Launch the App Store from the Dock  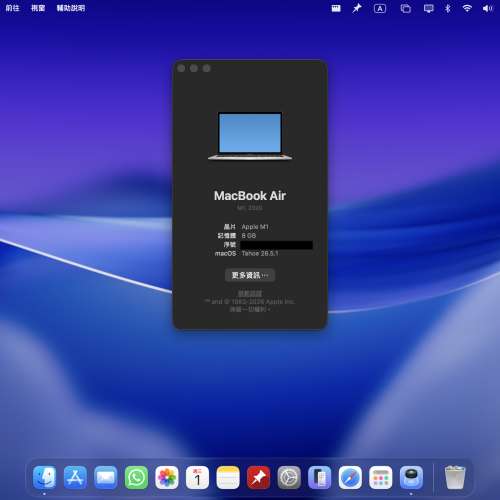(75, 477)
